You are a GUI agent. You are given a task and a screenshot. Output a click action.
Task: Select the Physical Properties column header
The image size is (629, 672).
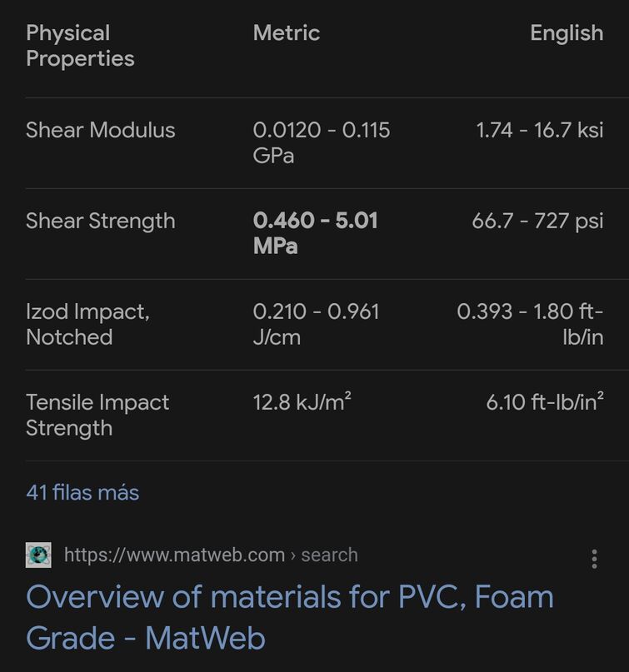pos(80,46)
